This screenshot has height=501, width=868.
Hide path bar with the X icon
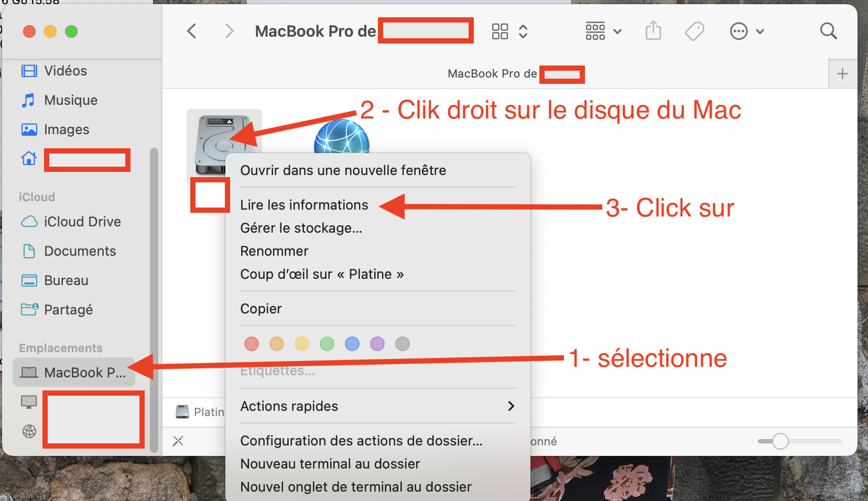coord(178,441)
